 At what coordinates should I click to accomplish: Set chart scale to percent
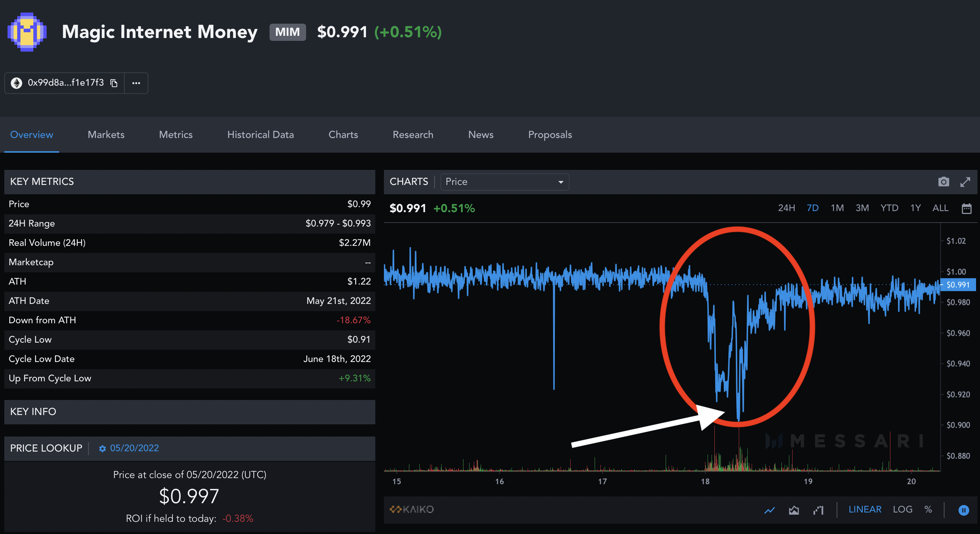928,509
